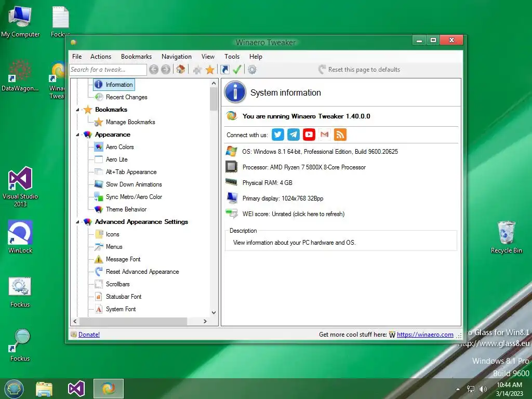Click the processor chip icon
This screenshot has height=399, width=532.
point(232,167)
